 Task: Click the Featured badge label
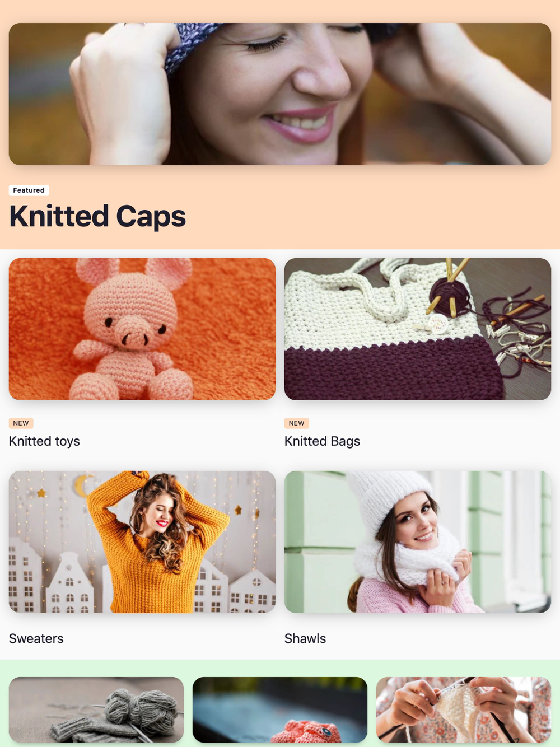pos(29,190)
